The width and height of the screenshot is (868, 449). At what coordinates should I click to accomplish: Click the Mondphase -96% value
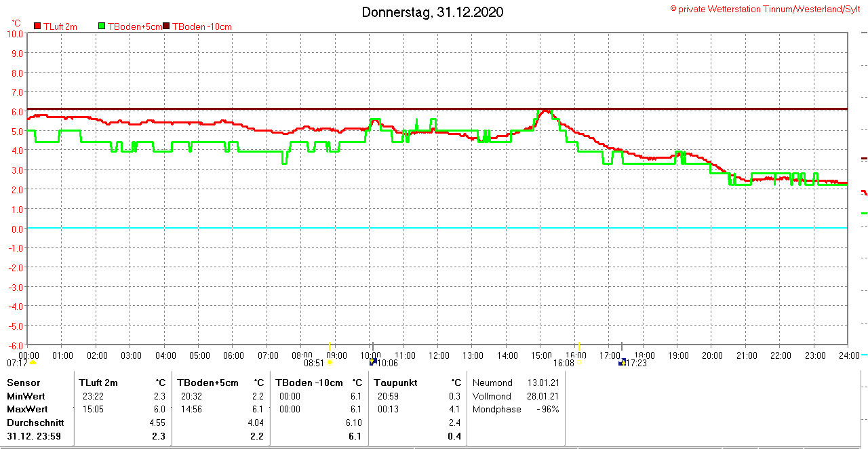click(547, 409)
